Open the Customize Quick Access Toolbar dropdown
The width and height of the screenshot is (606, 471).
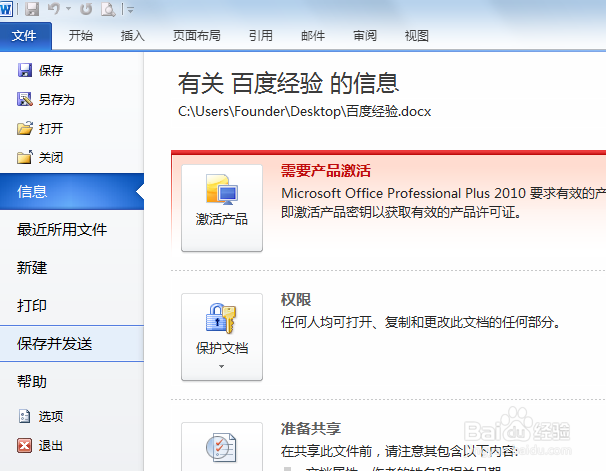[x=130, y=9]
